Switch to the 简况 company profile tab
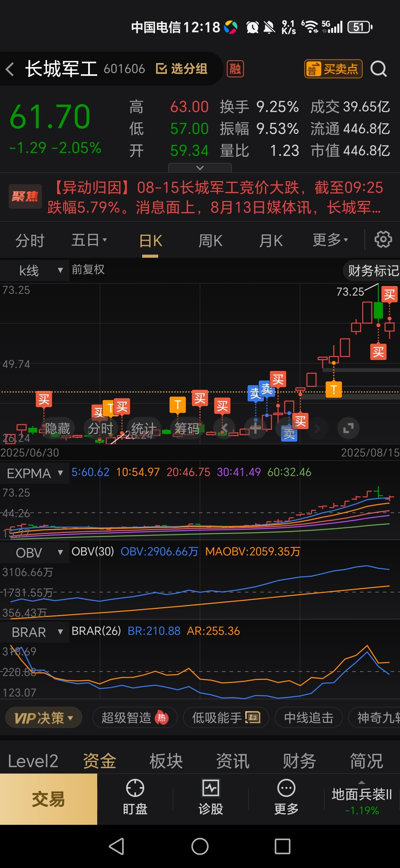Screen dimensions: 400x868 [367, 761]
